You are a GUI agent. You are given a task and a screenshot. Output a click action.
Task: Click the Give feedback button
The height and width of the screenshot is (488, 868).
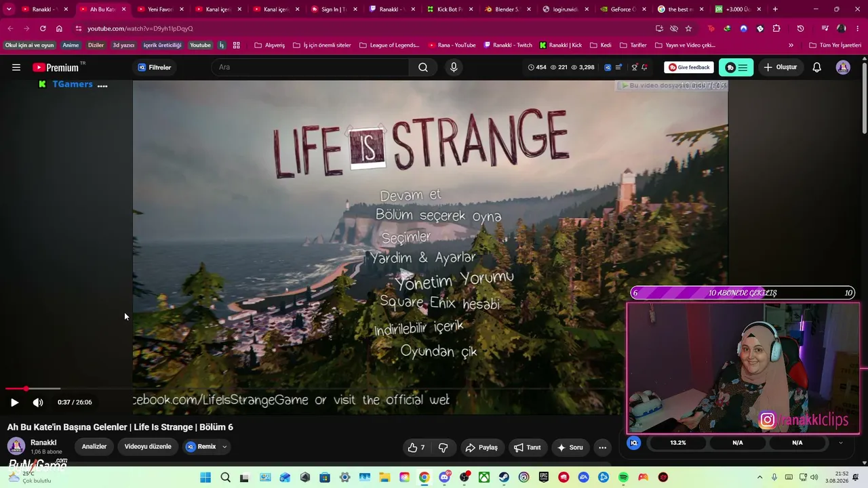click(689, 67)
